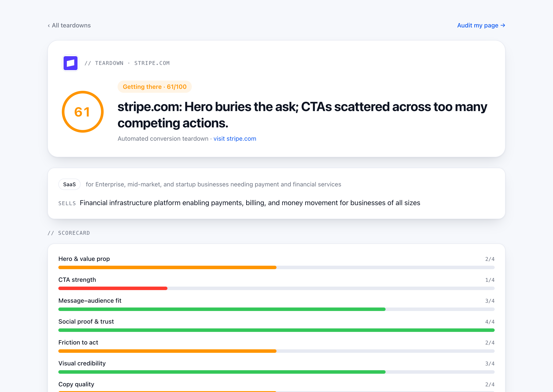
Task: Click the "// TEARDOWN · STRIPE.COM" label
Action: tap(127, 63)
